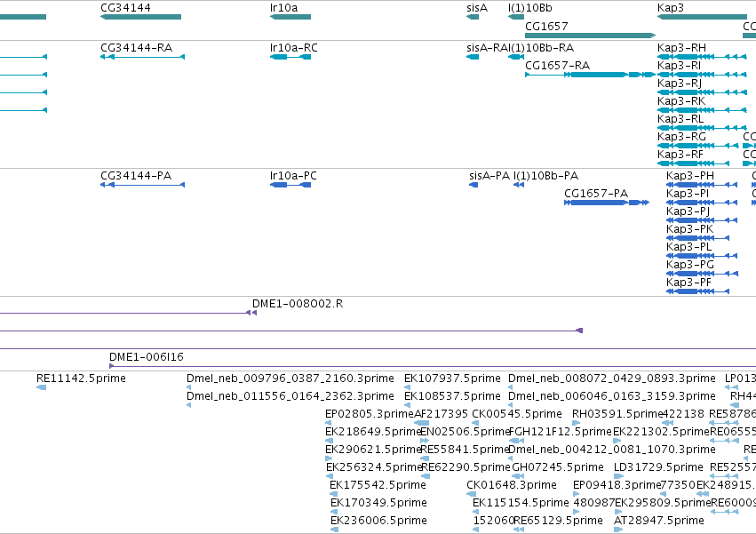Click protein CG1657-PA label
Image resolution: width=756 pixels, height=534 pixels.
tap(596, 194)
